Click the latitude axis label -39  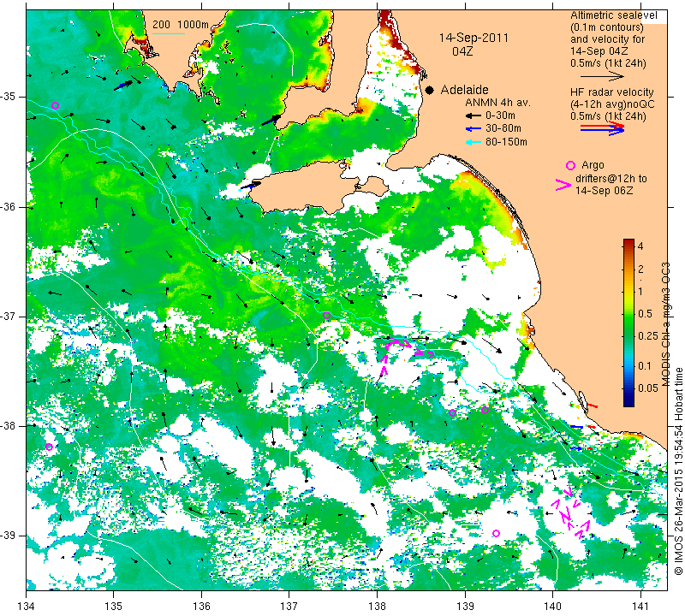coord(8,536)
